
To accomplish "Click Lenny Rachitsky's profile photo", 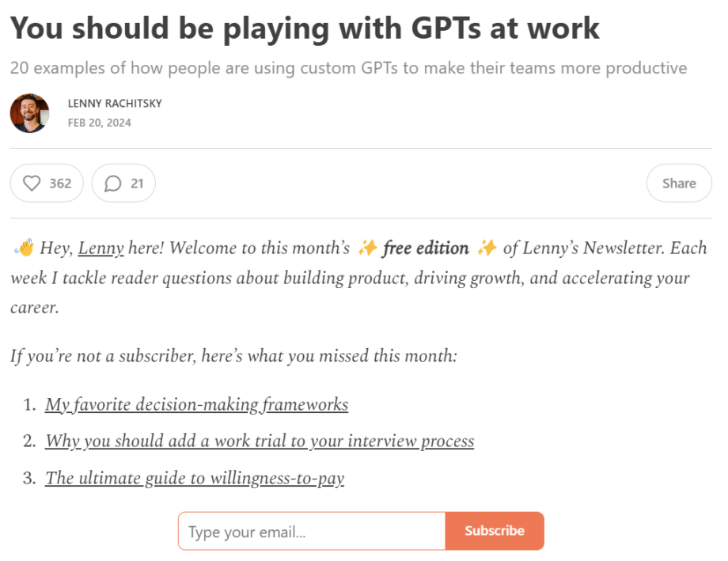I will pyautogui.click(x=29, y=113).
